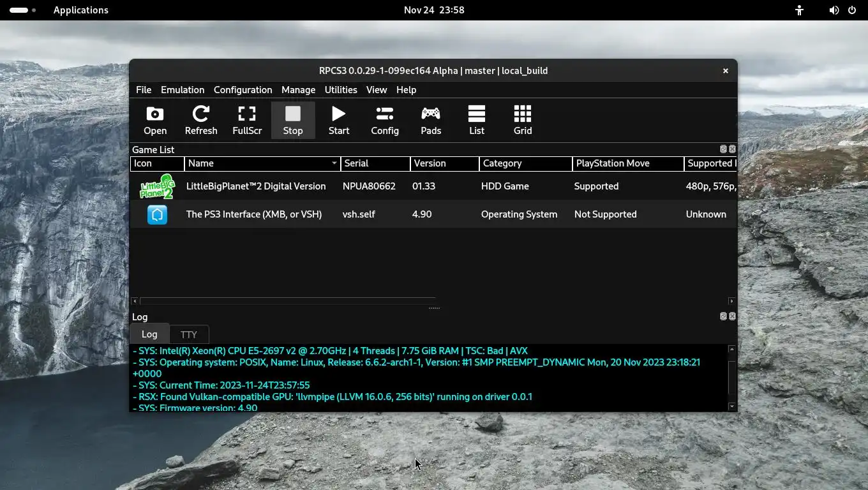
Task: Click the game list horizontal scrollbar
Action: [x=288, y=301]
